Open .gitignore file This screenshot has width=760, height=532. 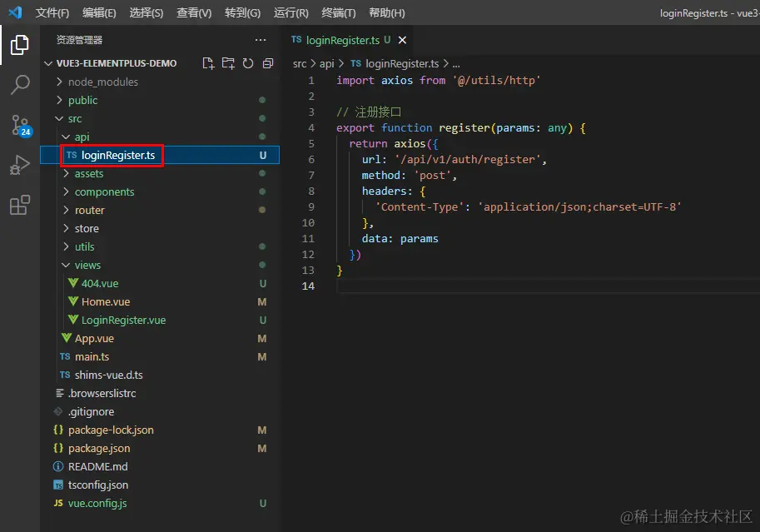[160, 412]
